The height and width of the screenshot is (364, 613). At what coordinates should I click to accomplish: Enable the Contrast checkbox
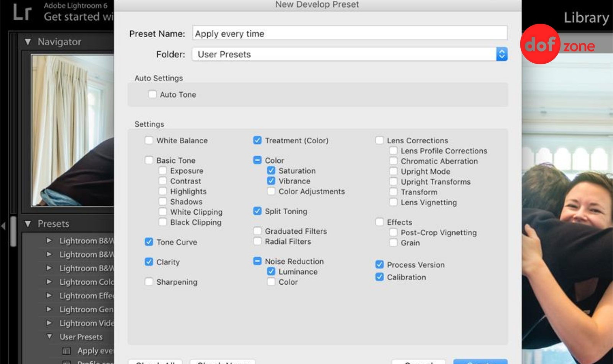tap(163, 181)
